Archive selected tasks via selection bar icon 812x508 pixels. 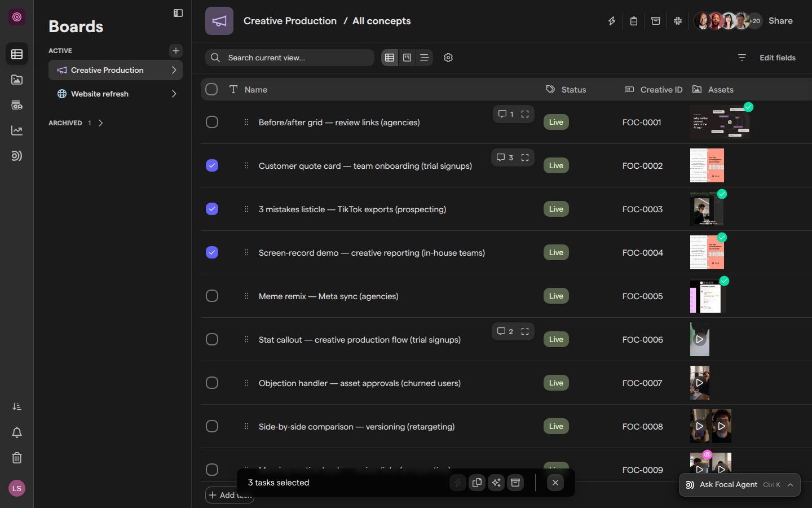point(515,483)
